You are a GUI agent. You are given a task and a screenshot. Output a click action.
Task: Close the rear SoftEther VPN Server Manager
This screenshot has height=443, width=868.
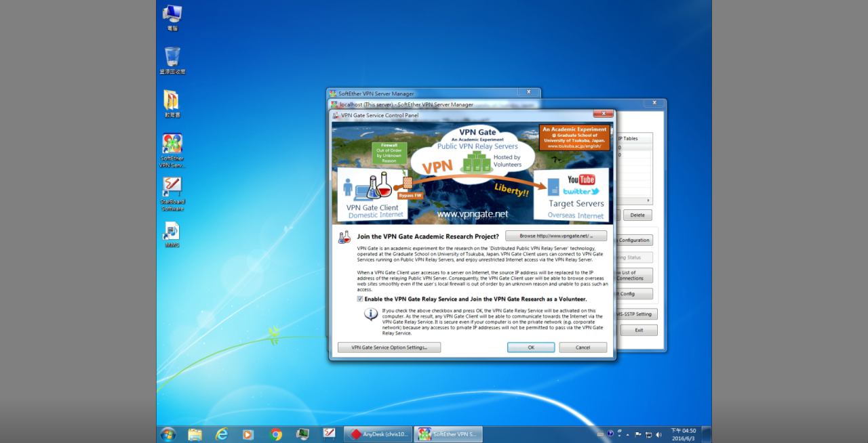[x=528, y=92]
